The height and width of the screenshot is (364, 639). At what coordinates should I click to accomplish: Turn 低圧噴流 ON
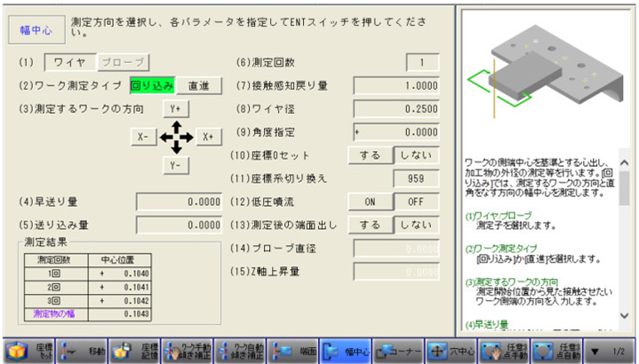371,202
